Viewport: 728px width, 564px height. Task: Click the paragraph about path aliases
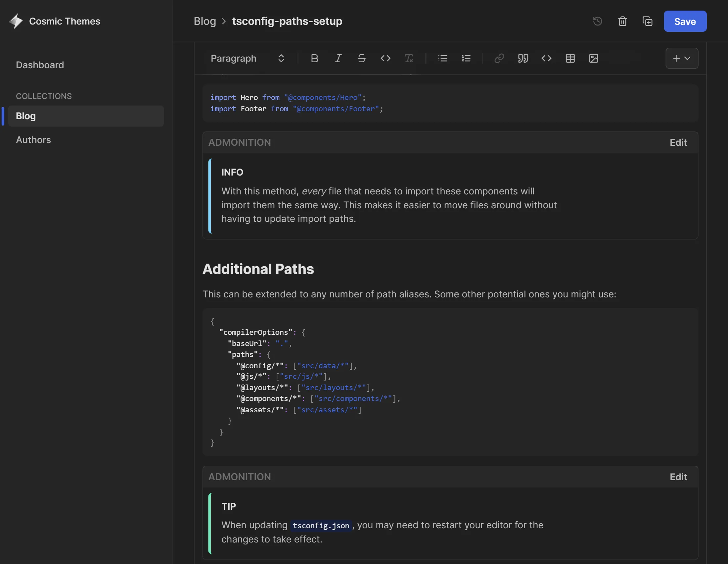pos(409,294)
